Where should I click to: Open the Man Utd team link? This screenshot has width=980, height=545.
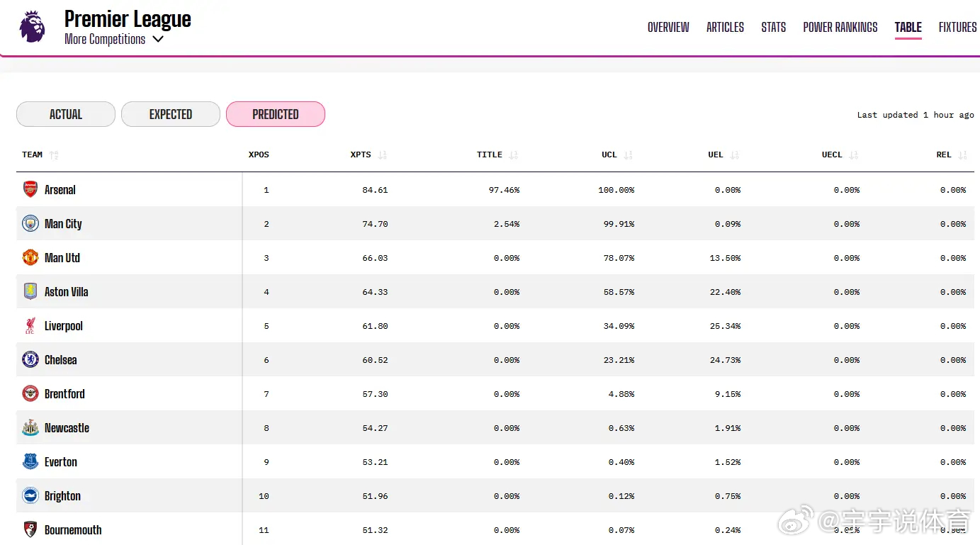click(62, 257)
